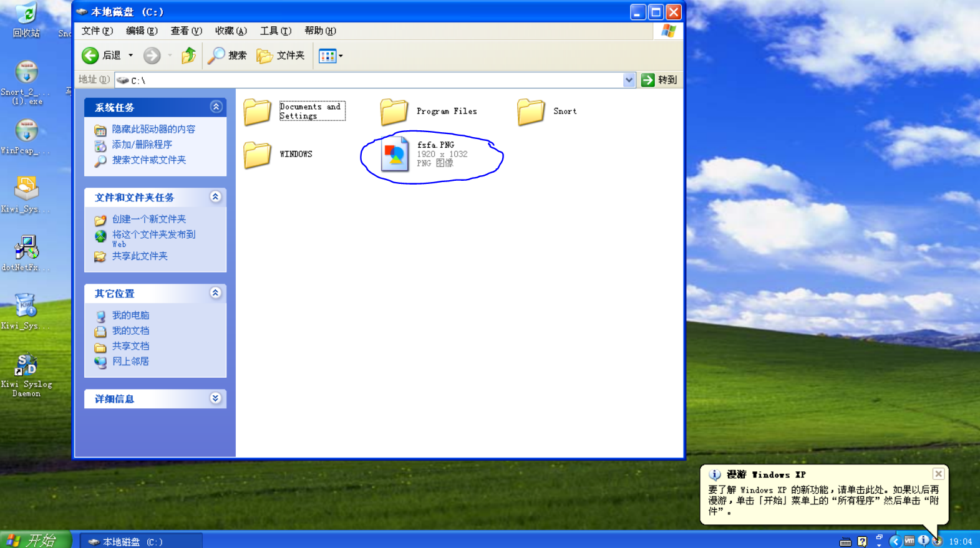Click 共享此文件夹 link
This screenshot has width=980, height=548.
pos(140,256)
